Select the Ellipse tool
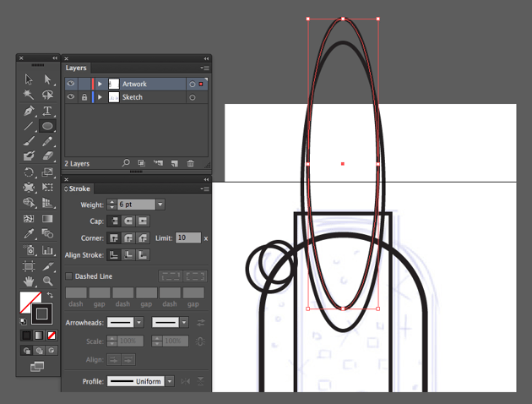 (47, 126)
